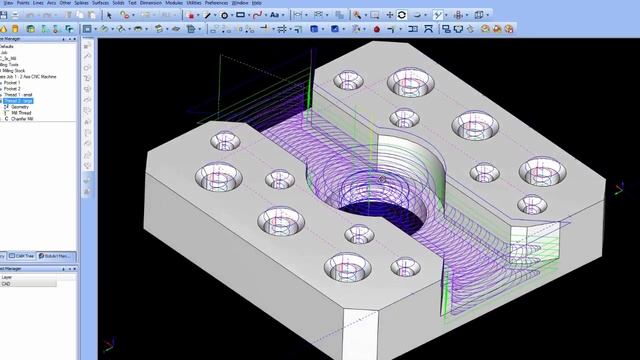Open the Points menu
The image size is (640, 360).
22,3
